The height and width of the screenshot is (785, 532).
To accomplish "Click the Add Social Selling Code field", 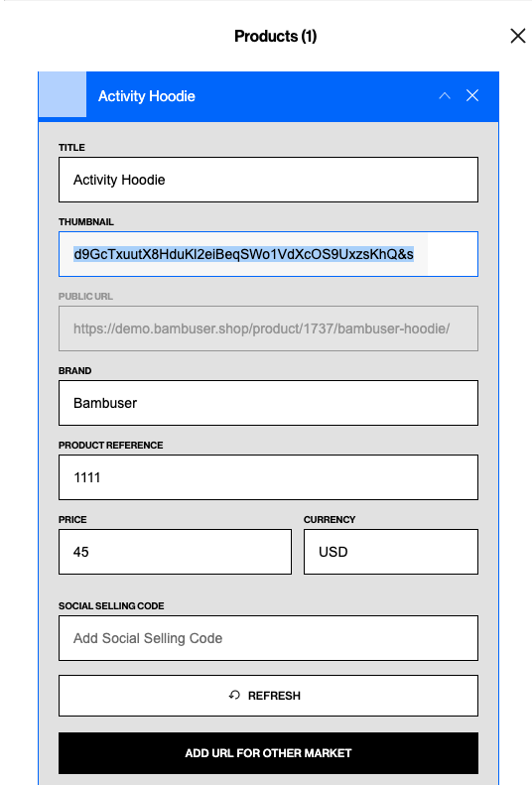I will pos(268,638).
